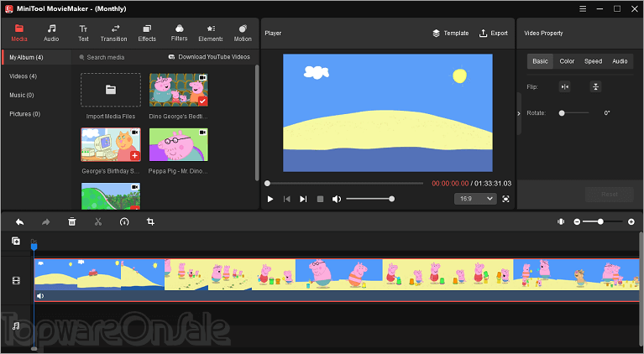644x354 pixels.
Task: Select Peppa Pig - Mr. Dino thumbnail
Action: [179, 144]
